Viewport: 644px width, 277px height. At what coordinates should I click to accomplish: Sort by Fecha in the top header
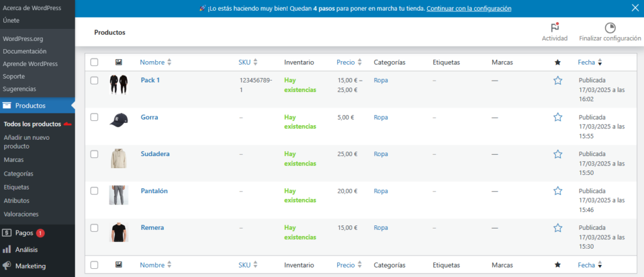(586, 62)
